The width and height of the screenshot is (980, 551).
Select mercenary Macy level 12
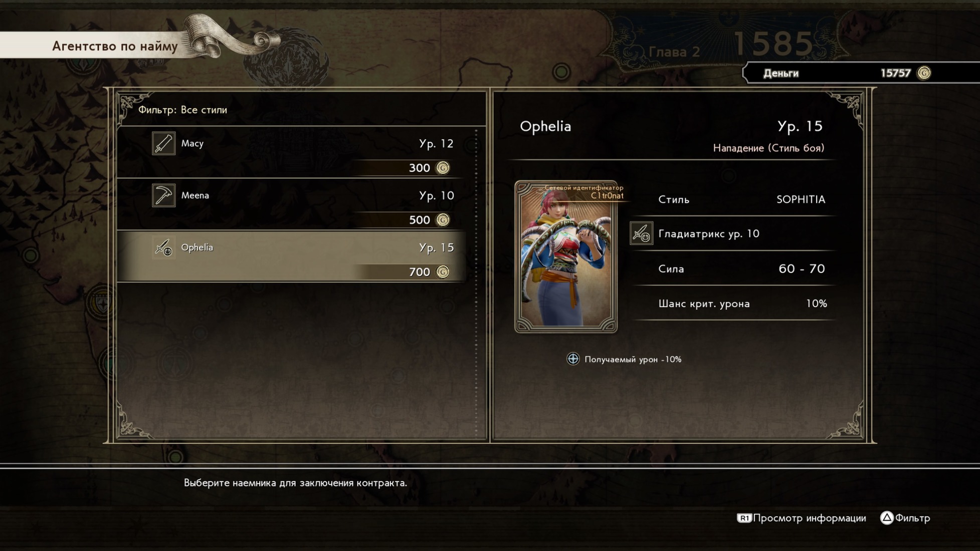(292, 152)
